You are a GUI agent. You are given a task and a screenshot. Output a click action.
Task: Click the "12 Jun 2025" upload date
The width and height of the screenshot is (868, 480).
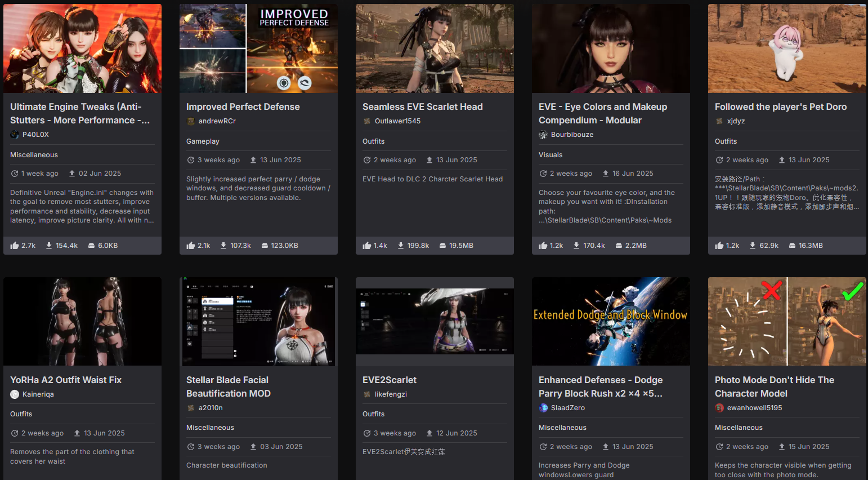(457, 433)
